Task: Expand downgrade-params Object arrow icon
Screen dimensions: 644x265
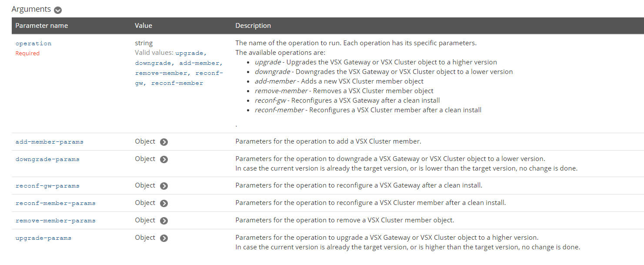Action: [x=164, y=159]
